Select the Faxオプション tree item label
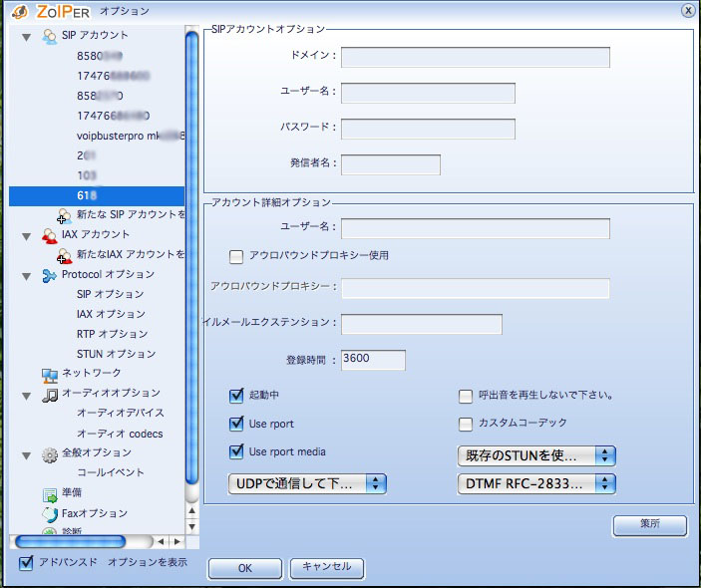 [x=95, y=513]
